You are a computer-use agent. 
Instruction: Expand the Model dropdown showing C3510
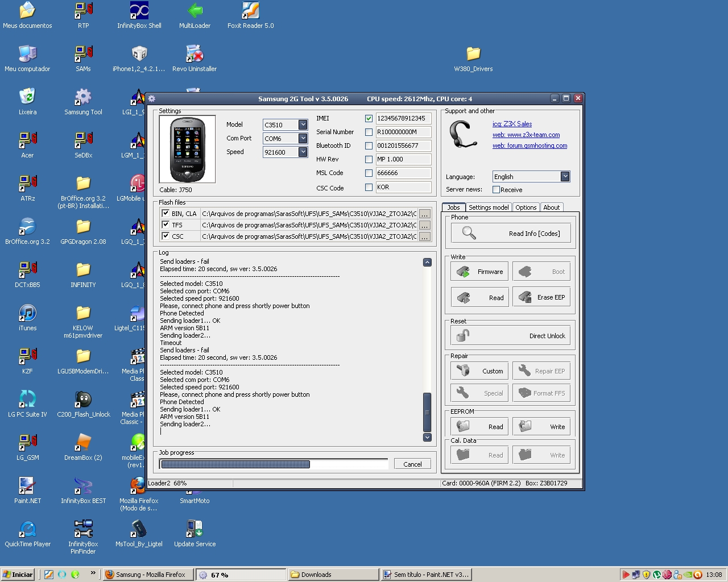[303, 124]
